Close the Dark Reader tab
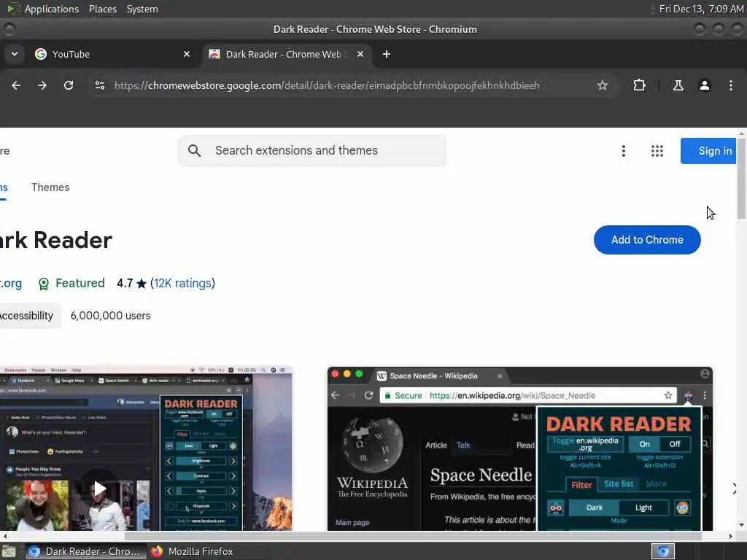 pos(360,54)
